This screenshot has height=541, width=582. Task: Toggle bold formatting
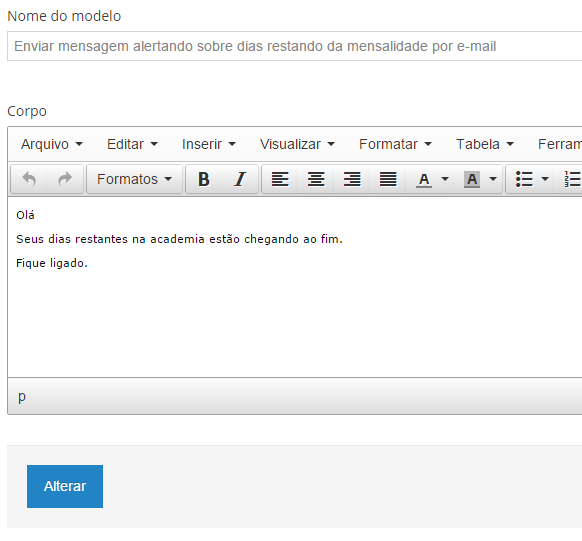(203, 179)
